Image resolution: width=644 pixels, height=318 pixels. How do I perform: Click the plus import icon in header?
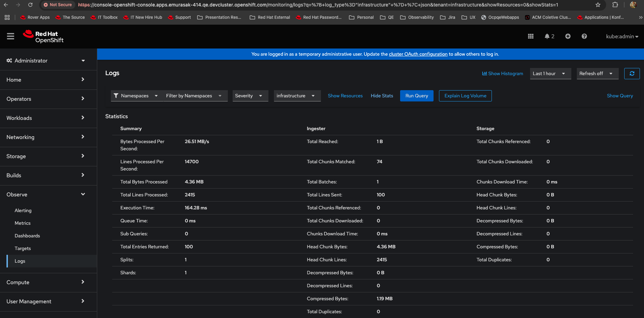[568, 36]
